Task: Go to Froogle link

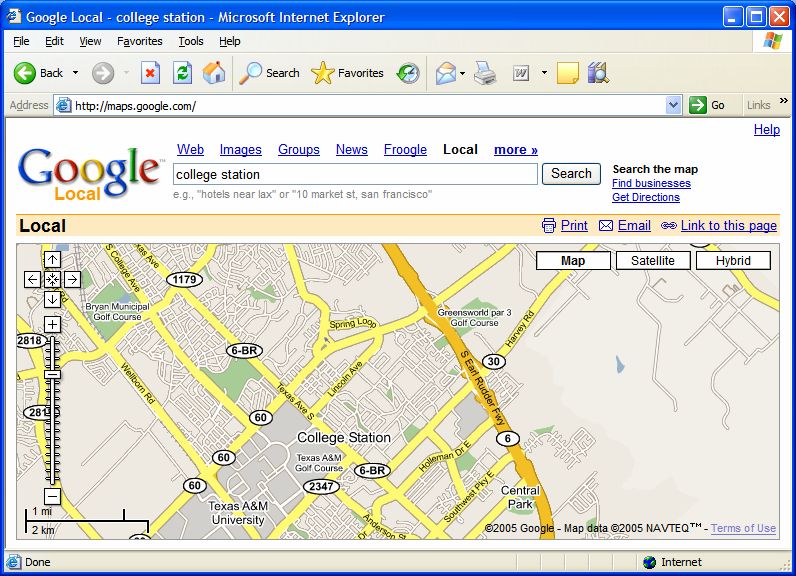Action: pos(405,150)
